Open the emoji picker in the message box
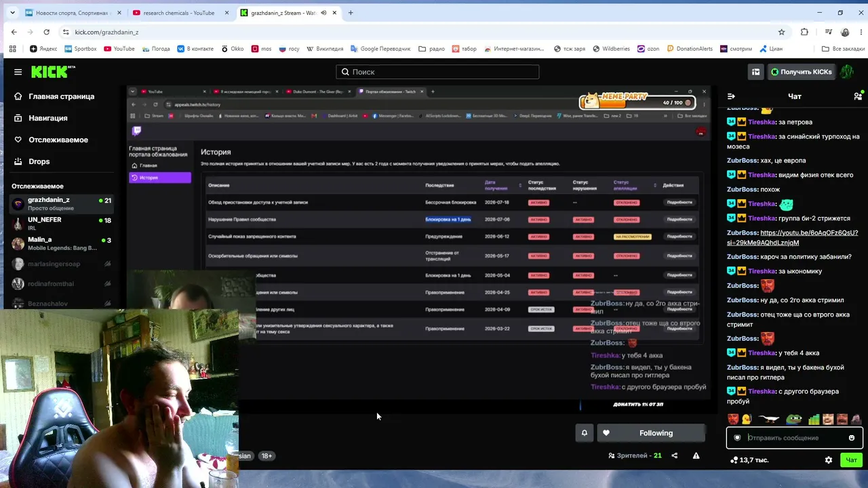868x488 pixels. (x=852, y=438)
